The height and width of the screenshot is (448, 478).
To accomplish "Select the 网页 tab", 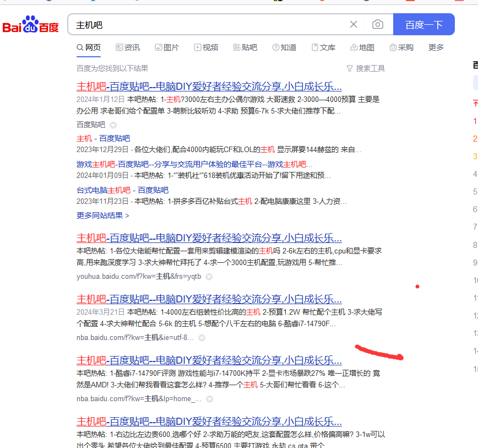I will (89, 47).
